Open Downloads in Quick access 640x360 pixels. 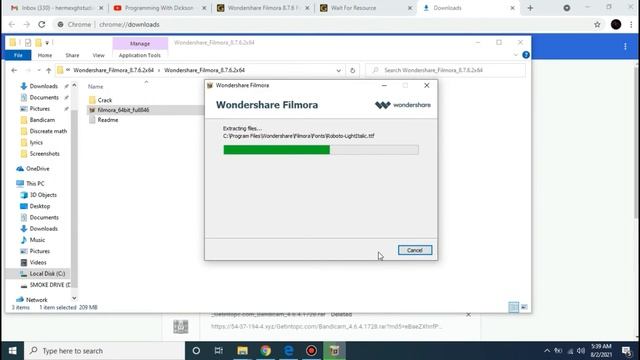(43, 86)
